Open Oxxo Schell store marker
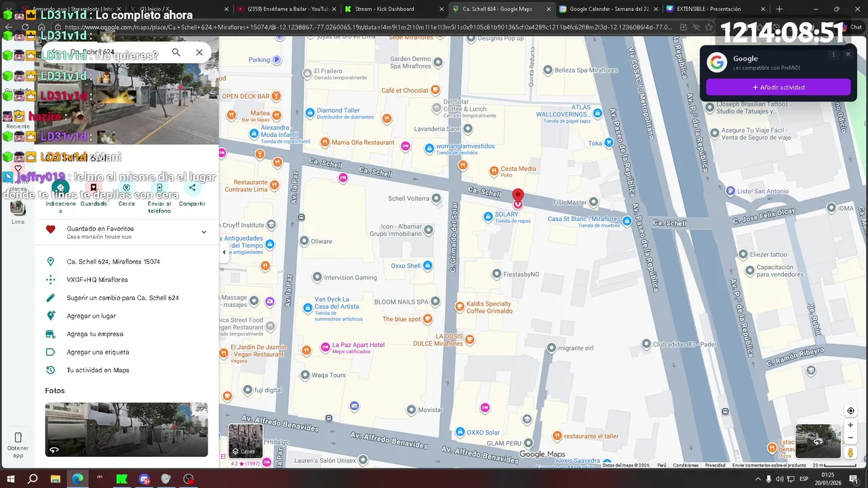Image resolution: width=868 pixels, height=488 pixels. [427, 266]
